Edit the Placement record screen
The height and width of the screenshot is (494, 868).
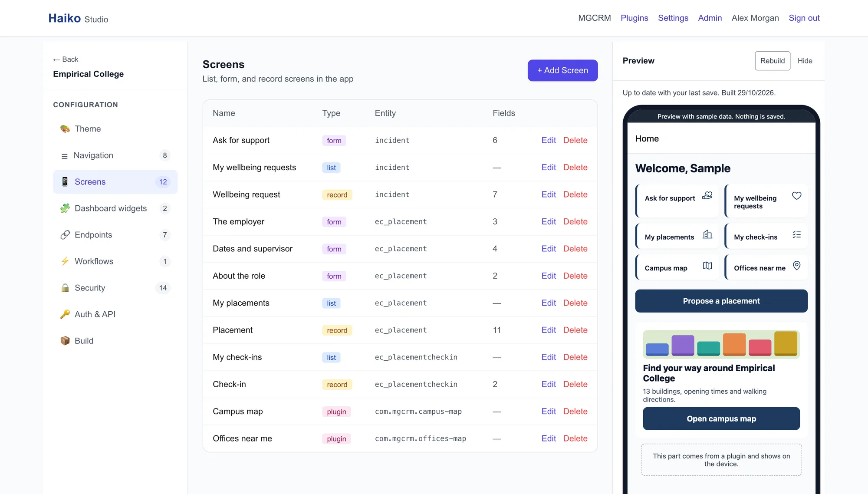point(548,330)
